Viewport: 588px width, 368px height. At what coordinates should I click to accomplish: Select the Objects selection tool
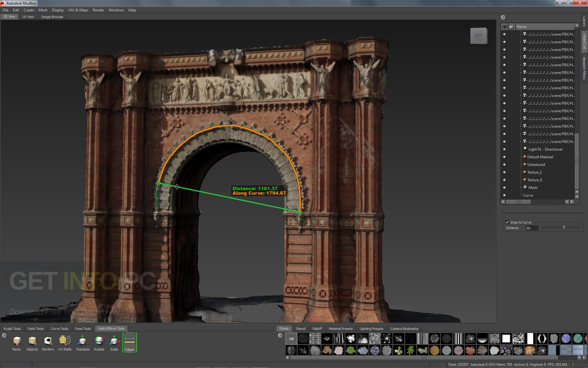[x=32, y=343]
